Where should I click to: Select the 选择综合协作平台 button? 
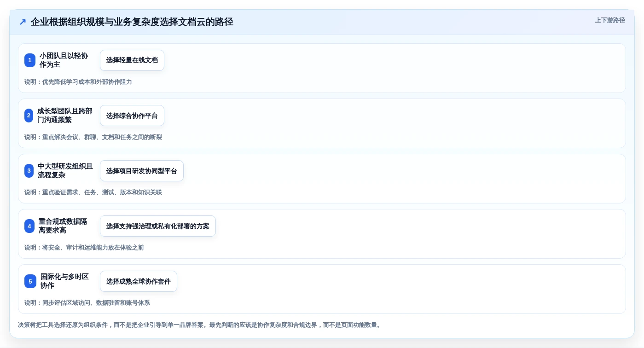[x=132, y=116]
